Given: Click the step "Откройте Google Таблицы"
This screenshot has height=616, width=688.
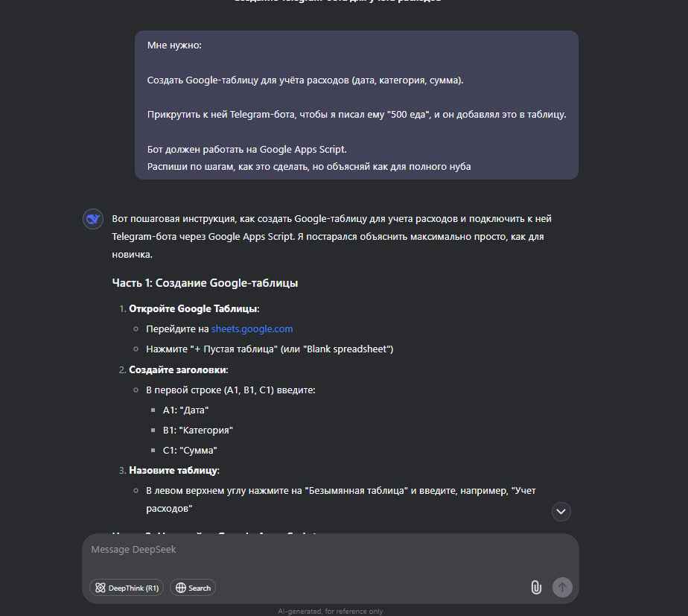Looking at the screenshot, I should (194, 308).
